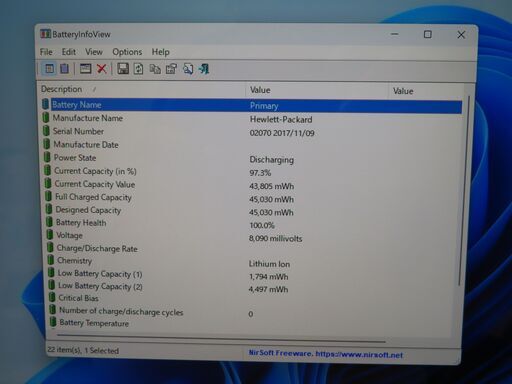Click the status bar item count text

[83, 350]
